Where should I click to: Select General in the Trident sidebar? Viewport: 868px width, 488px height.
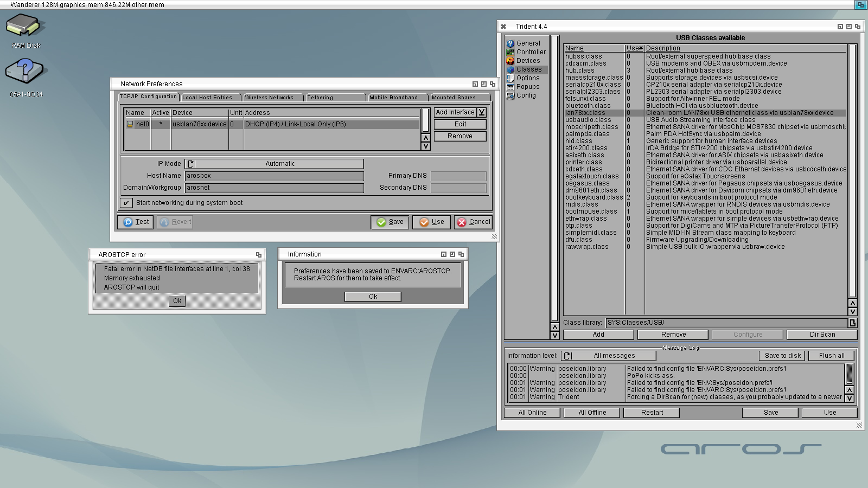click(527, 43)
